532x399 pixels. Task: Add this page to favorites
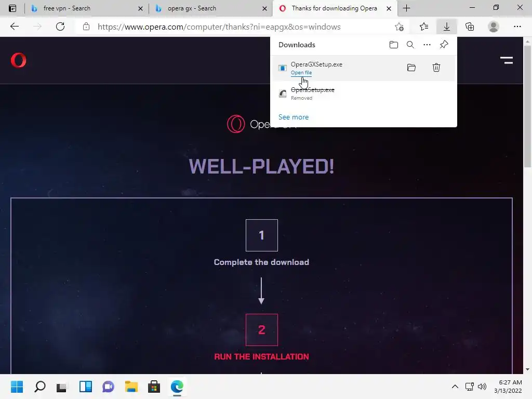pos(400,26)
